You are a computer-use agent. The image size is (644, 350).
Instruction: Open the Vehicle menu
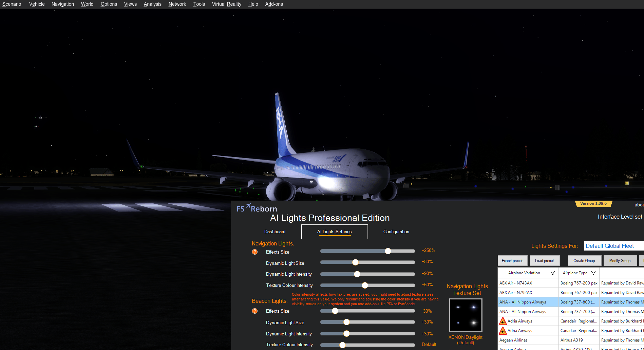point(36,4)
